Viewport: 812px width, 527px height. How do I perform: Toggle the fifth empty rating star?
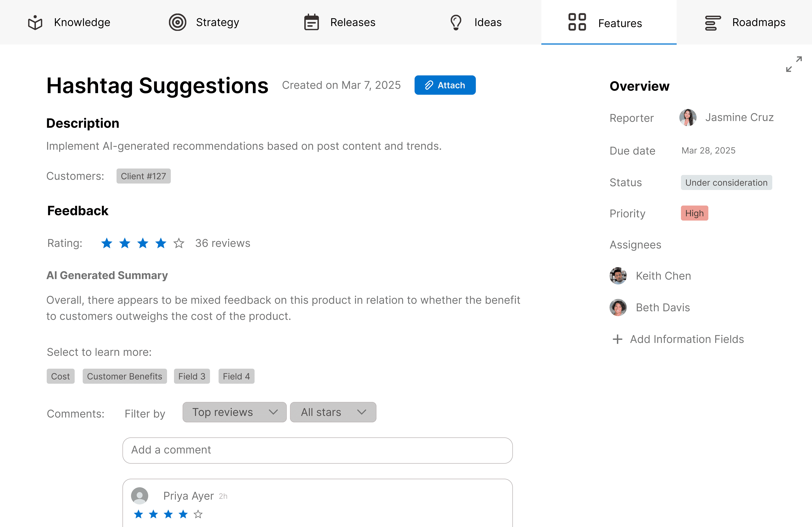pos(179,243)
